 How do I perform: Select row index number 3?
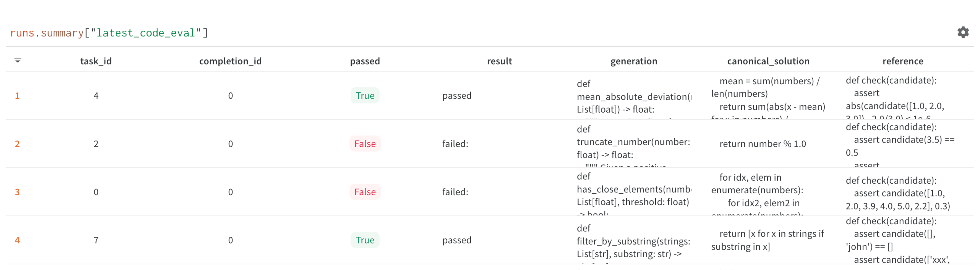tap(17, 192)
